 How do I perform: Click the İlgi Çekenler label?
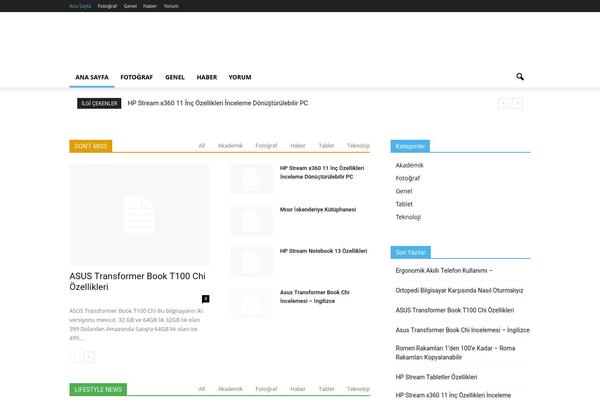(x=99, y=103)
